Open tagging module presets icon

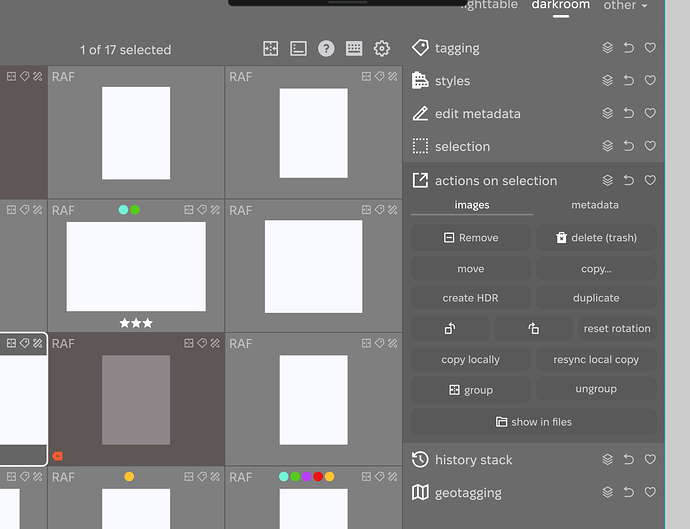[x=607, y=48]
